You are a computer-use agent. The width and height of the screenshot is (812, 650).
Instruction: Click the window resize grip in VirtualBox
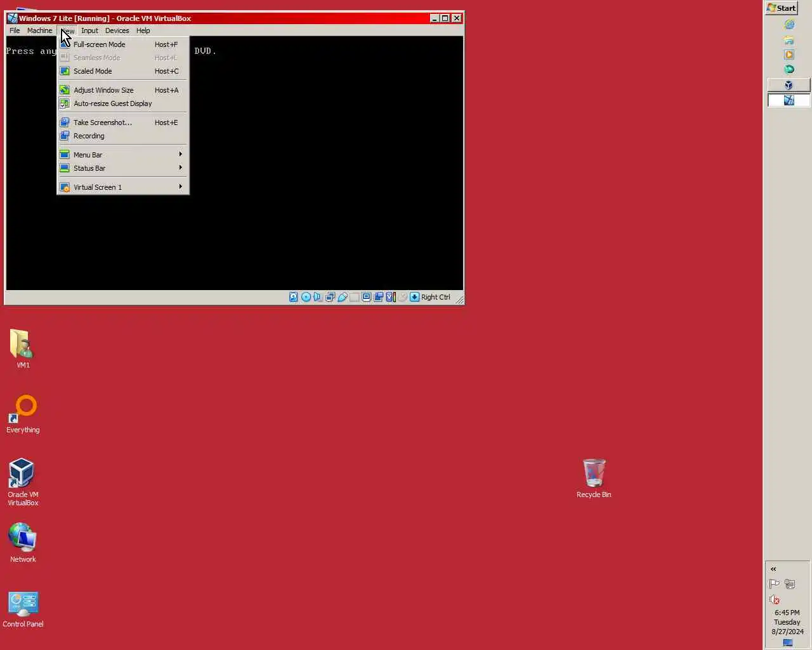[x=459, y=299]
